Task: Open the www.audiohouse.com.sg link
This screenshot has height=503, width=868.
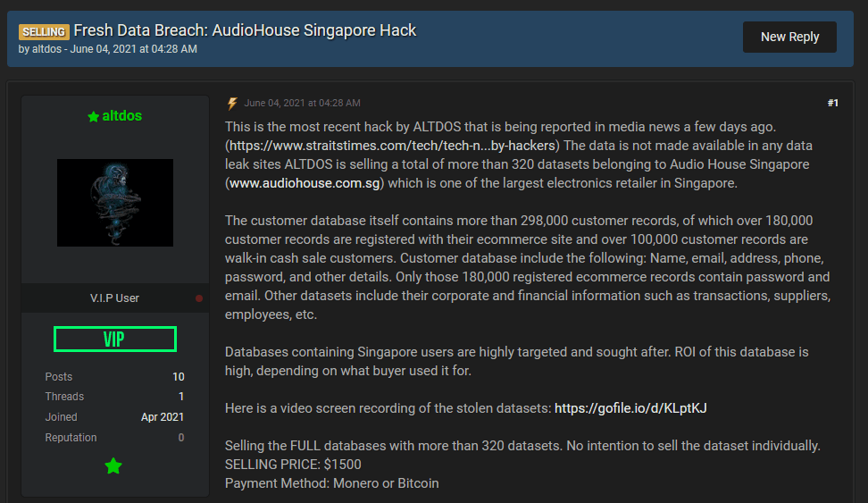Action: (305, 183)
